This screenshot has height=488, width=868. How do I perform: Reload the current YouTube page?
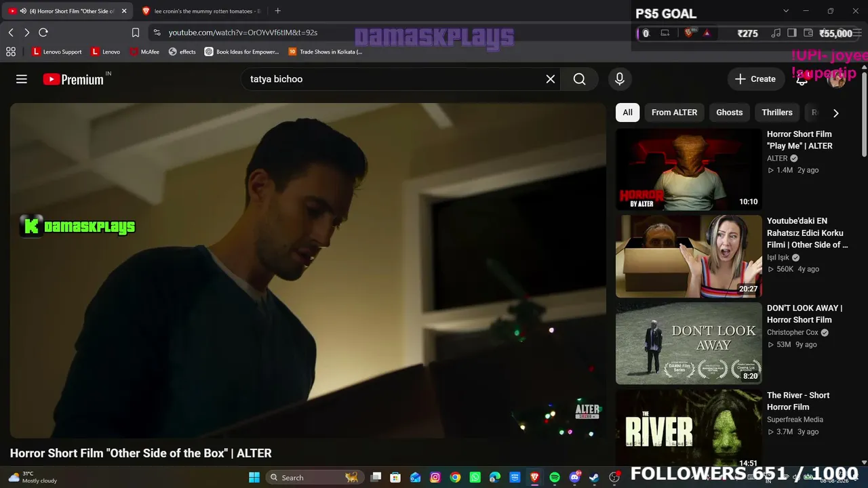pos(43,33)
